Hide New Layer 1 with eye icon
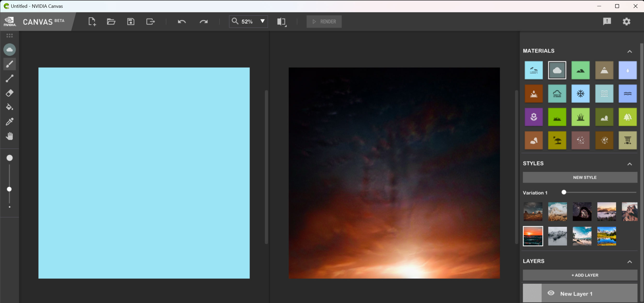The width and height of the screenshot is (644, 303). point(551,293)
